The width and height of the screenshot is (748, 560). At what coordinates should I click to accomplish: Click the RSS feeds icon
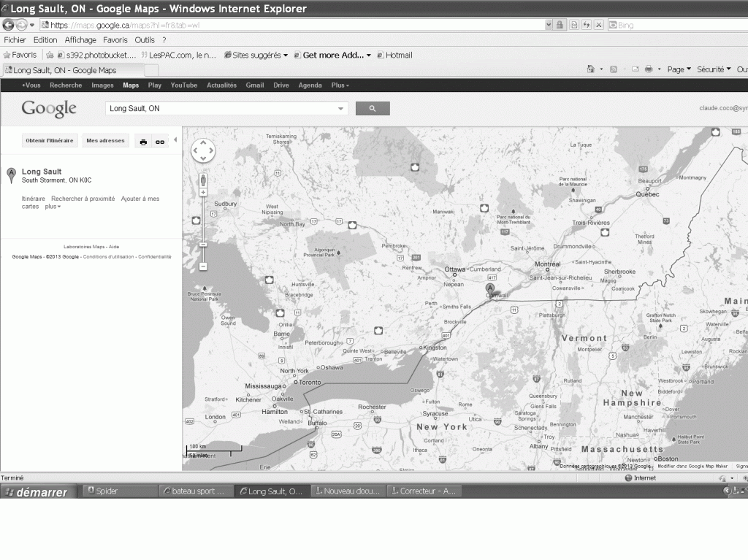coord(614,69)
